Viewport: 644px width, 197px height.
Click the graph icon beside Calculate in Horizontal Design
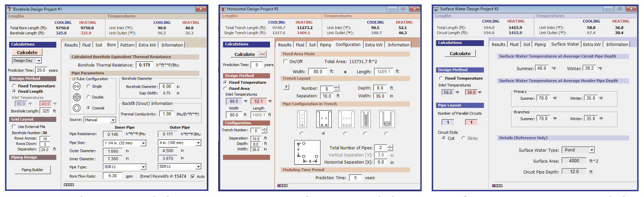263,54
